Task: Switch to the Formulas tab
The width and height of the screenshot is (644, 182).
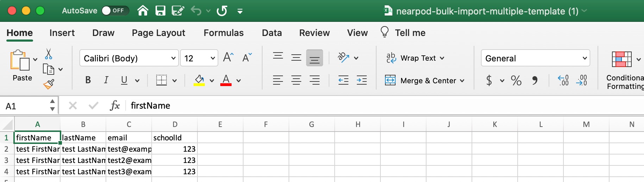Action: pyautogui.click(x=223, y=33)
